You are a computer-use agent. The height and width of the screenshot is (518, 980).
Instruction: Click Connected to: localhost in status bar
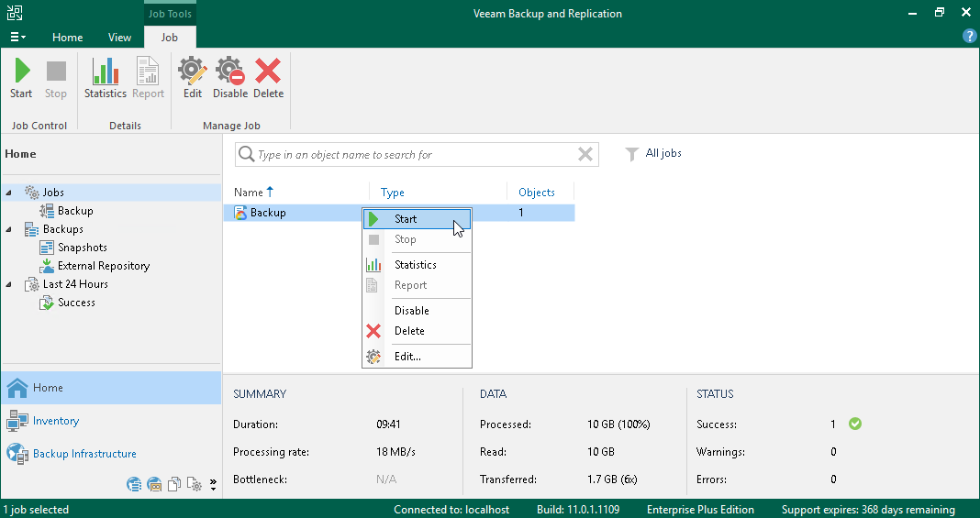point(451,509)
